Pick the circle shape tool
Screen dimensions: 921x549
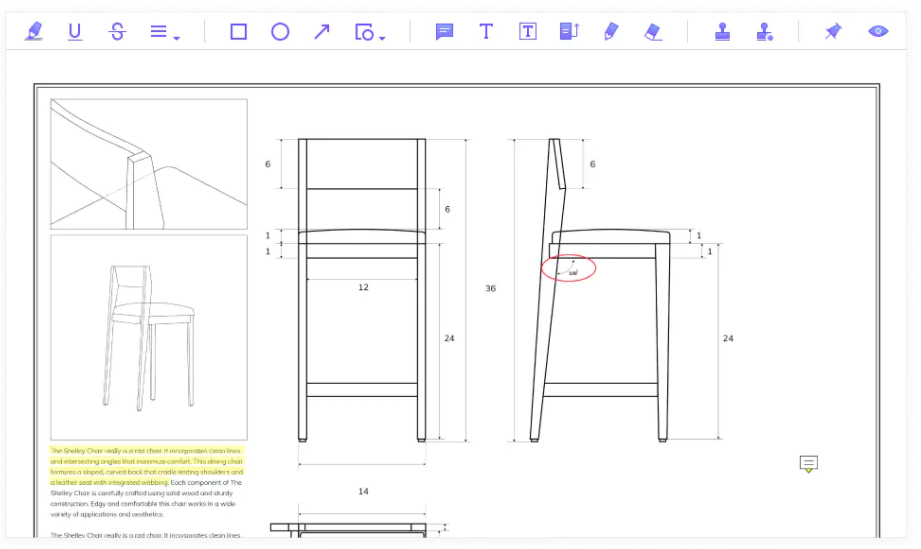click(280, 32)
